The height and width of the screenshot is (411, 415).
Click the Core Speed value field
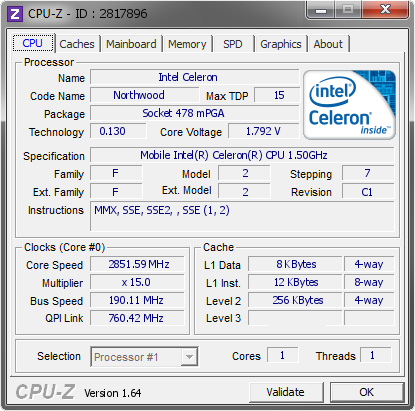tap(137, 264)
